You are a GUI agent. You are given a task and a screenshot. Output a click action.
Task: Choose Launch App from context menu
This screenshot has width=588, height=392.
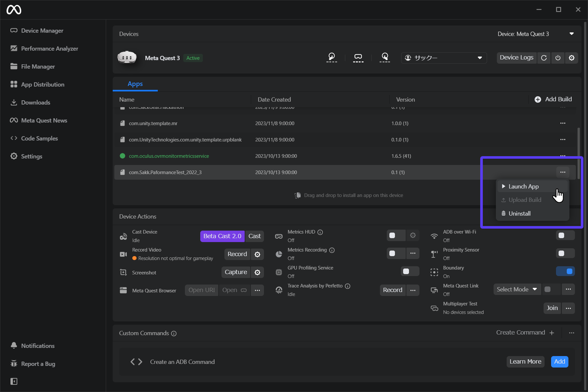523,187
